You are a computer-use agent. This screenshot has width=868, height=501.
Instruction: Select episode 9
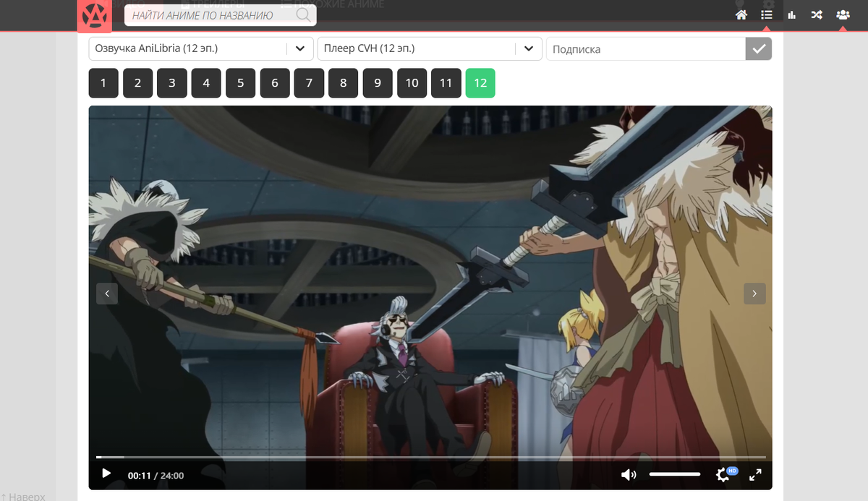(378, 83)
